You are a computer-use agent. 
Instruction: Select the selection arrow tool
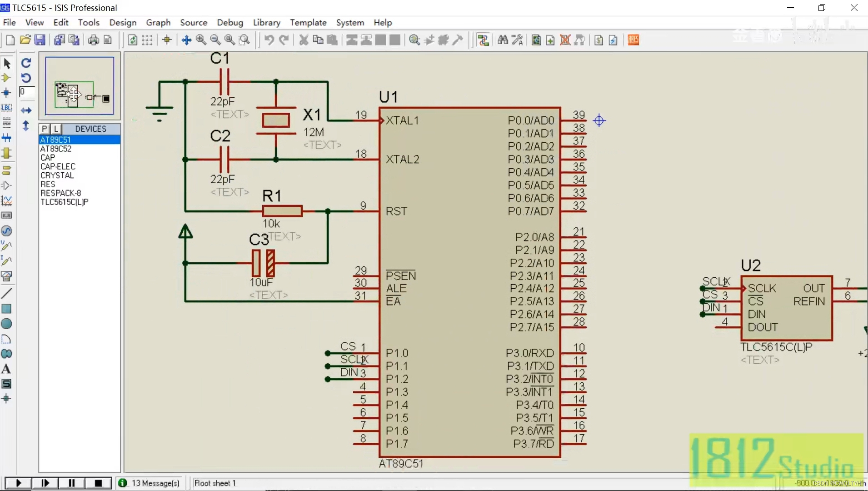pos(7,63)
